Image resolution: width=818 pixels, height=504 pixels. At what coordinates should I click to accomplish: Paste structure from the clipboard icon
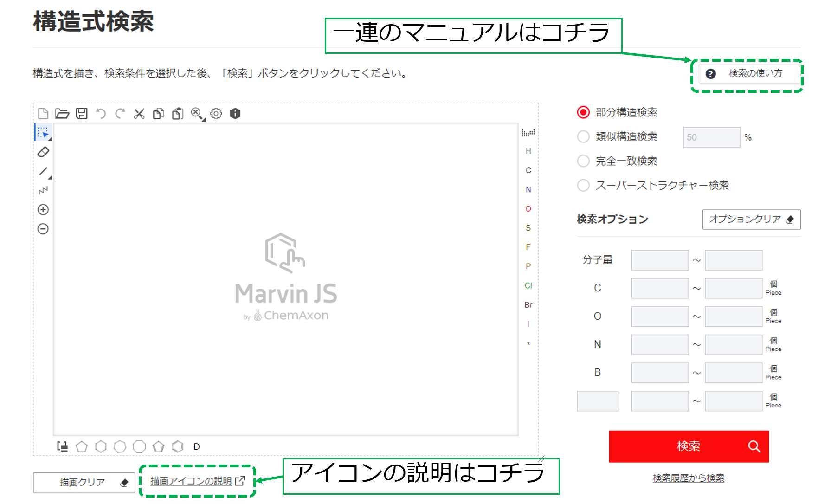(x=178, y=114)
